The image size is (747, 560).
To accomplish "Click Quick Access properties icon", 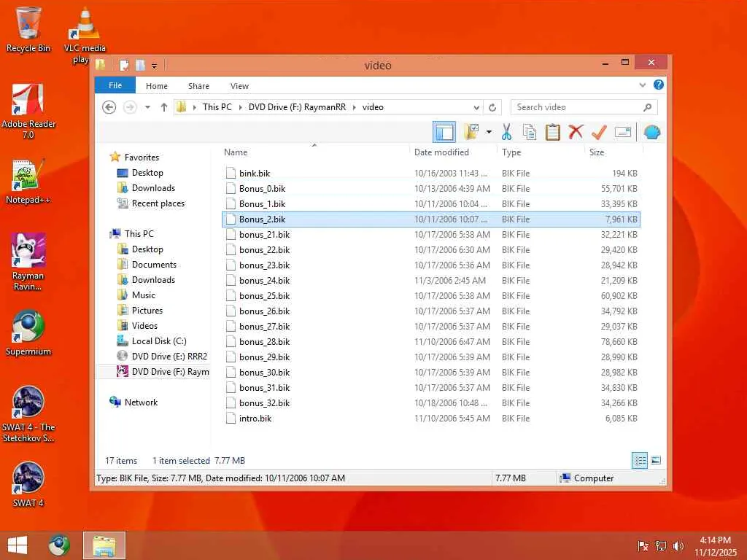I will [124, 65].
